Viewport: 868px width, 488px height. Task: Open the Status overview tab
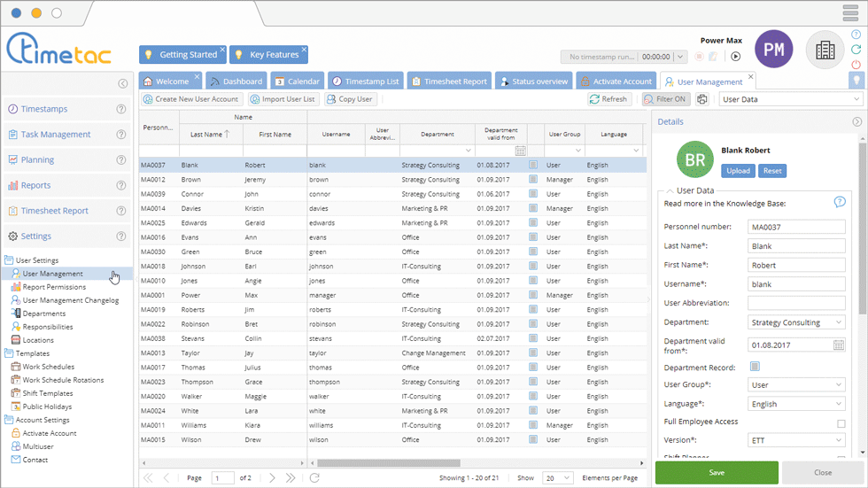(x=533, y=81)
